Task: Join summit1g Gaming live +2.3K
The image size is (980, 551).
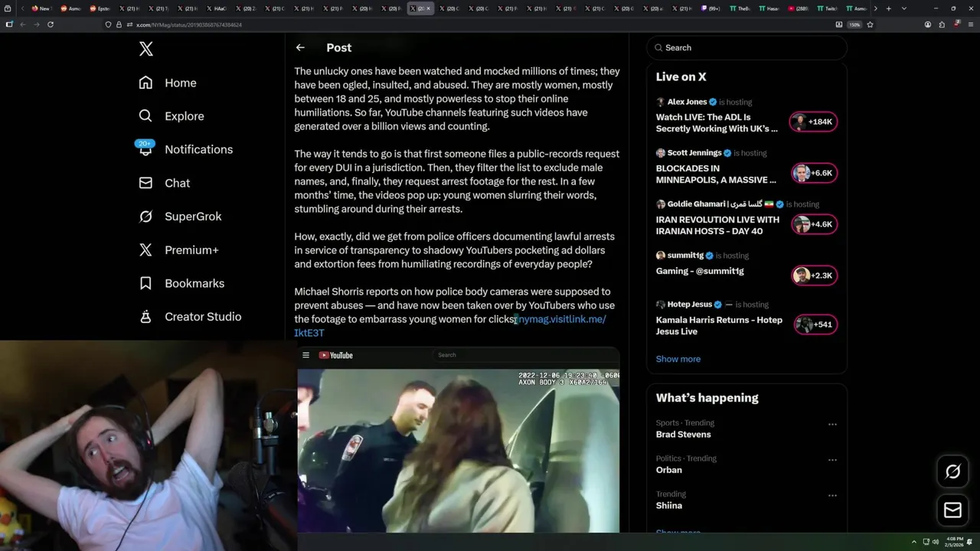Action: point(813,275)
